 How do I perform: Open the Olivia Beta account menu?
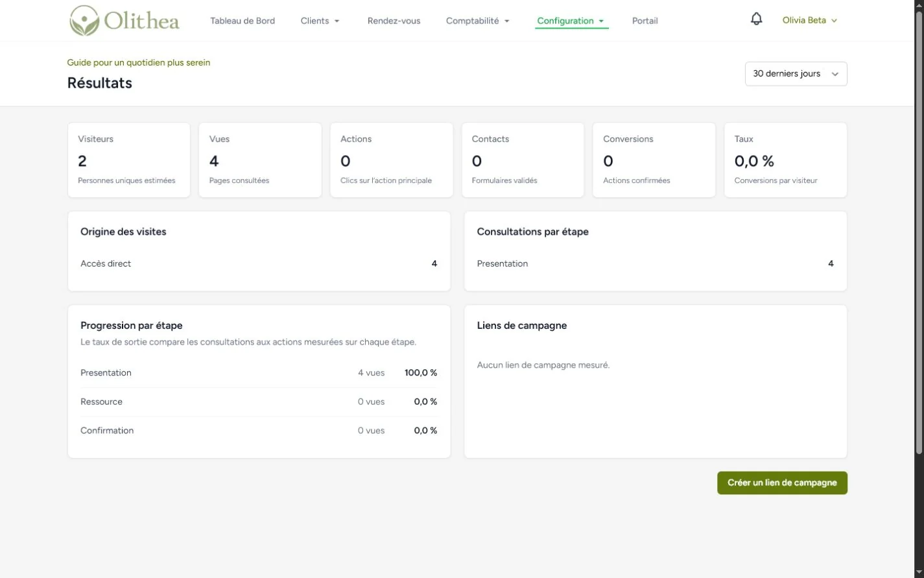pyautogui.click(x=809, y=20)
